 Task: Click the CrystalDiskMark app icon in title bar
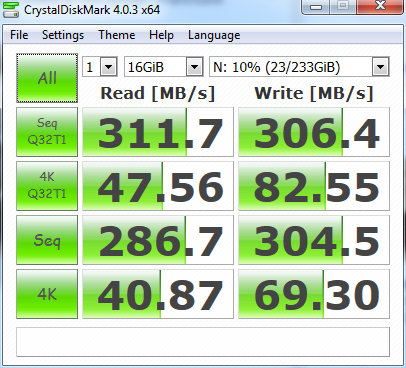point(11,10)
